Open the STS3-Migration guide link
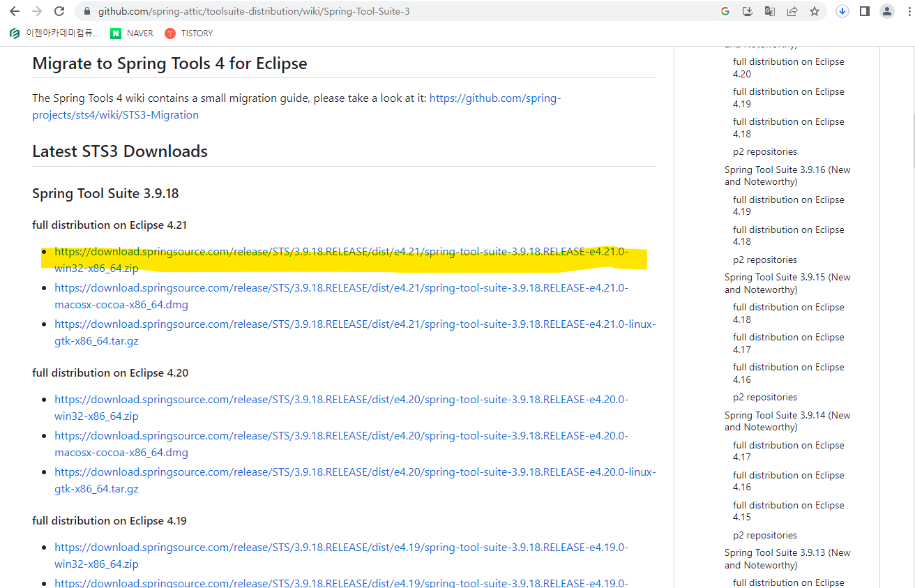The width and height of the screenshot is (915, 588). 296,107
